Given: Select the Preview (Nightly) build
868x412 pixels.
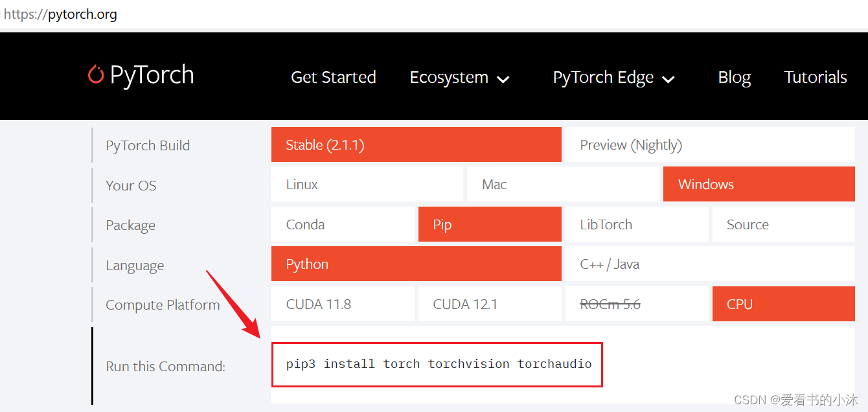Looking at the screenshot, I should 710,144.
